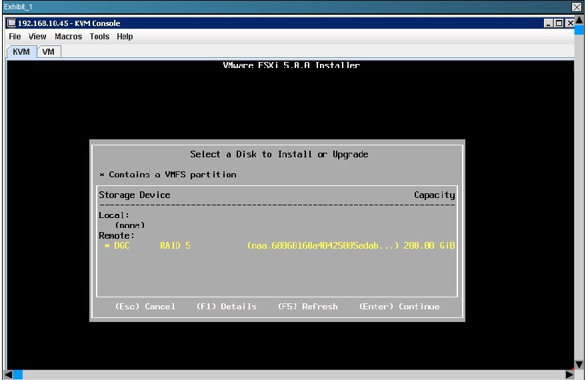Click the vertical scrollbar down arrow
The image size is (588, 380).
coord(579,364)
